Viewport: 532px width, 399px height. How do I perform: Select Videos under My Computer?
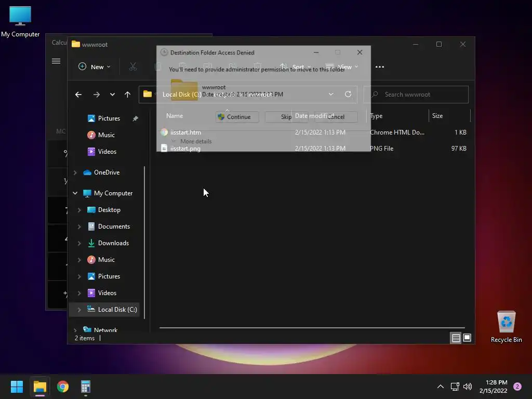(x=107, y=293)
